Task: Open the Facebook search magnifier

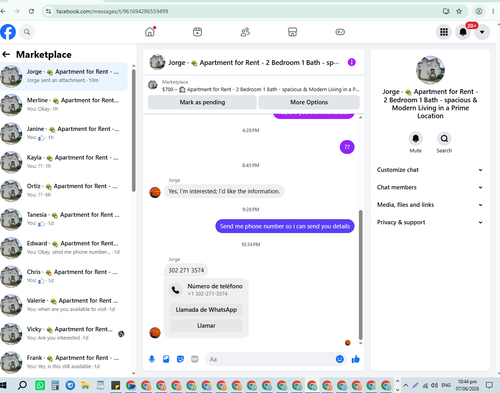Action: [x=27, y=32]
